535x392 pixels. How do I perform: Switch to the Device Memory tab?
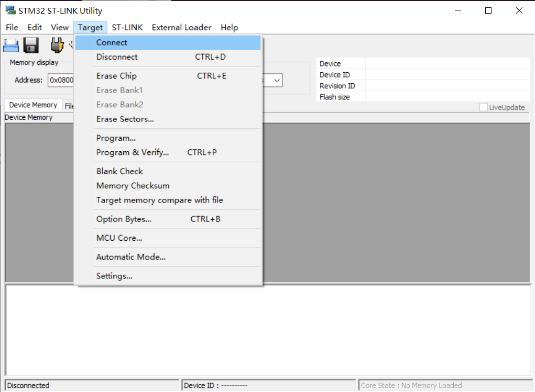pyautogui.click(x=32, y=105)
